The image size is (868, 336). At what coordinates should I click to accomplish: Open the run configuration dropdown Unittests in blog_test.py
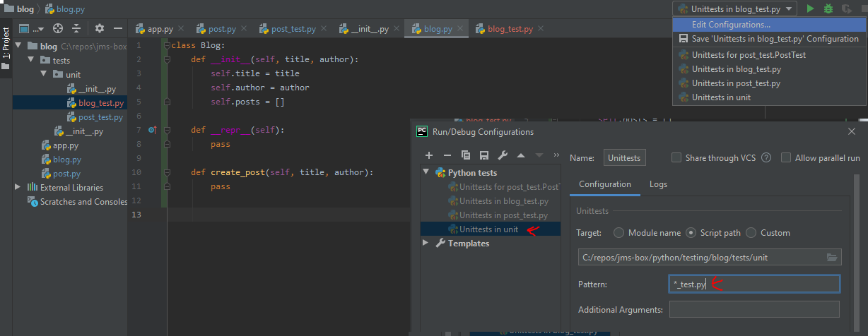[735, 8]
